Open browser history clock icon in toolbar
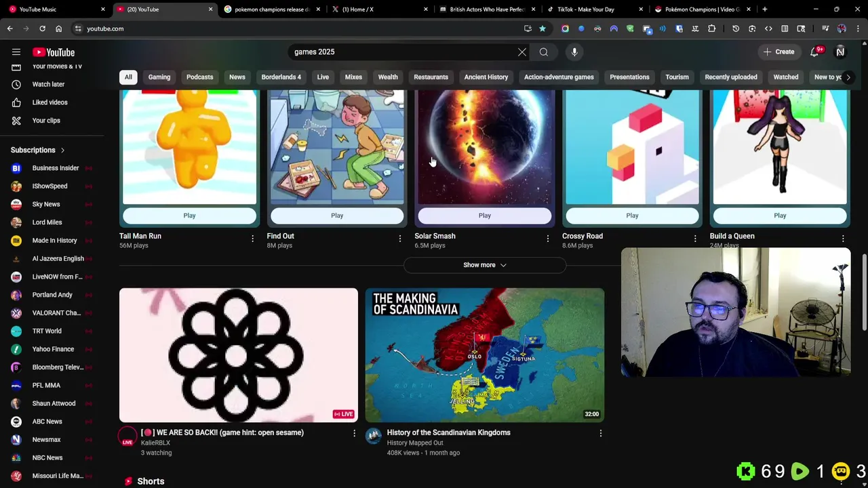Viewport: 868px width, 488px height. pyautogui.click(x=736, y=28)
